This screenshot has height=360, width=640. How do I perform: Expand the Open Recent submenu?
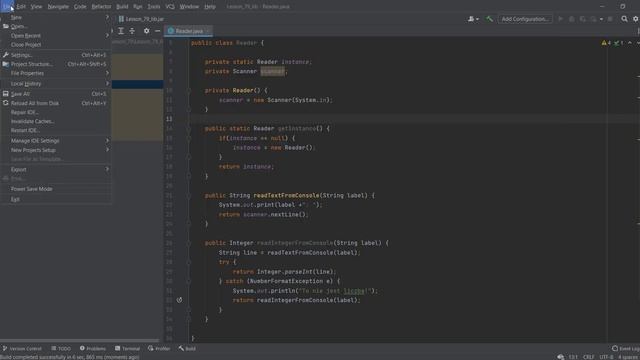56,36
